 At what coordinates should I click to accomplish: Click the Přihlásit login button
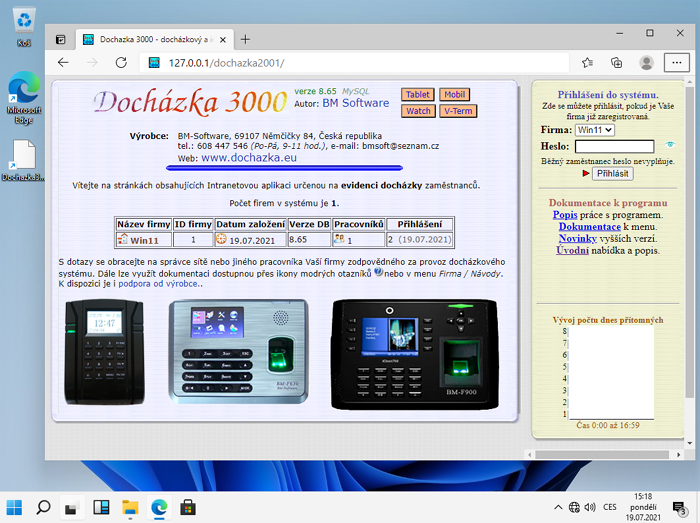612,174
